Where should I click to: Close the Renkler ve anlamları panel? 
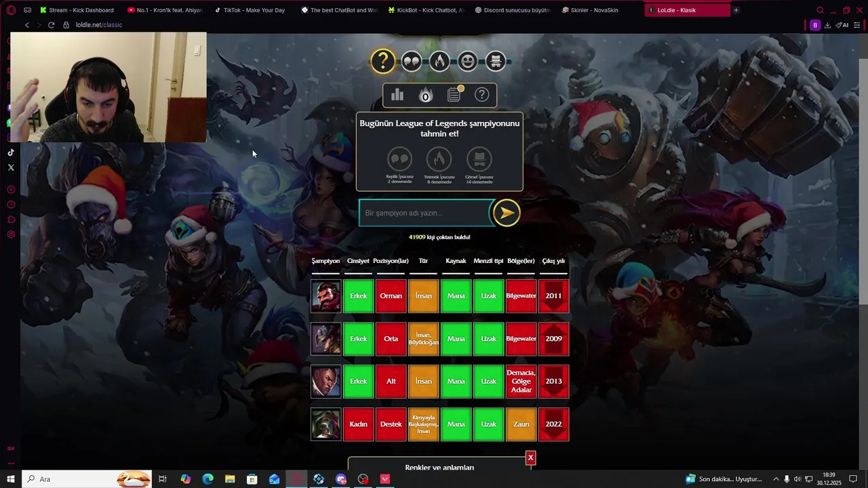(x=530, y=457)
